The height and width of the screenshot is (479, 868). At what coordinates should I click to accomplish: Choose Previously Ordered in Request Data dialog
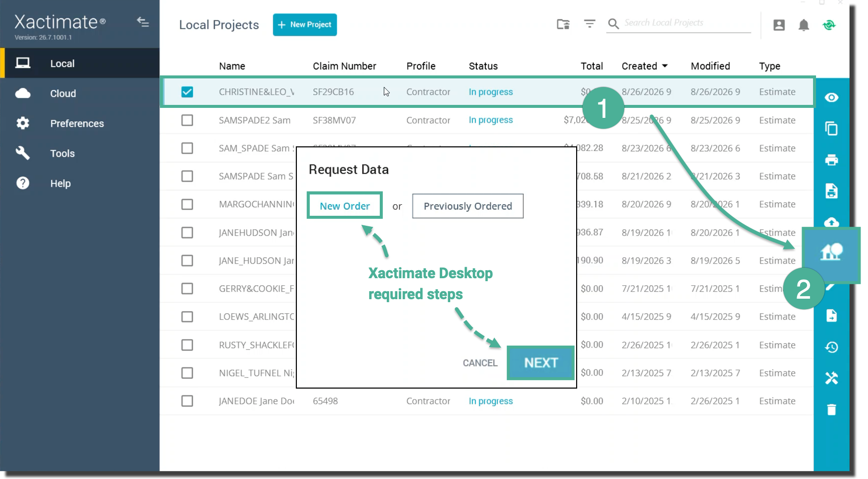tap(468, 206)
